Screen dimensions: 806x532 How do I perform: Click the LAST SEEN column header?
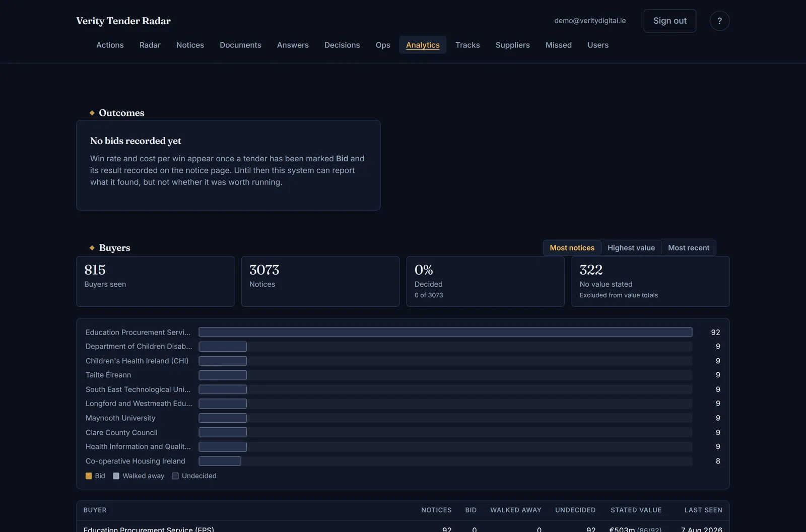coord(703,510)
